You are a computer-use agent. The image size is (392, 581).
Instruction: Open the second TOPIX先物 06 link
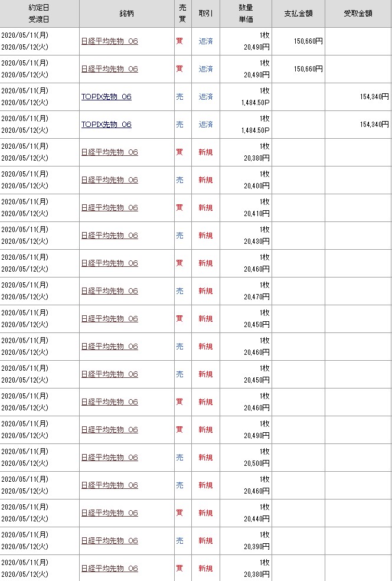pos(106,125)
